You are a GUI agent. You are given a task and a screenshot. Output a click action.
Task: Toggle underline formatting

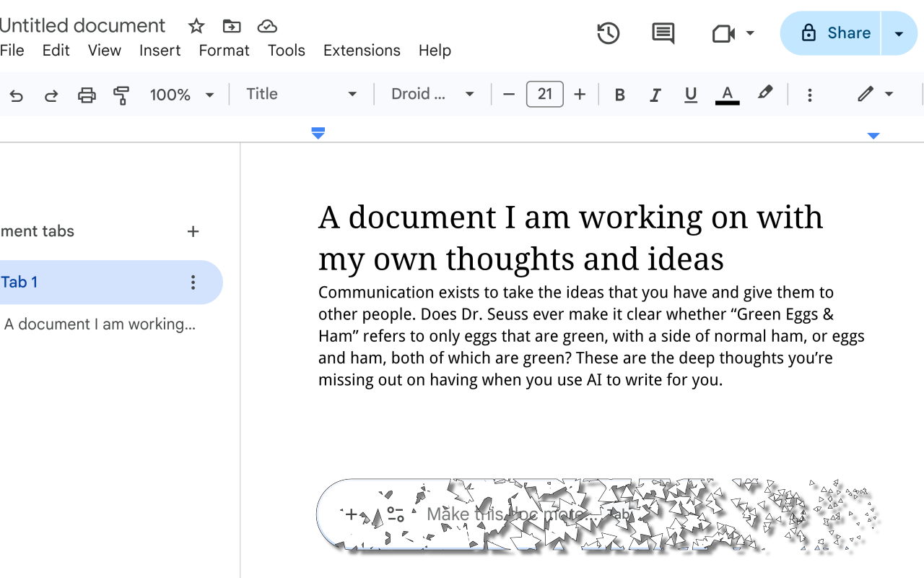[x=691, y=95]
